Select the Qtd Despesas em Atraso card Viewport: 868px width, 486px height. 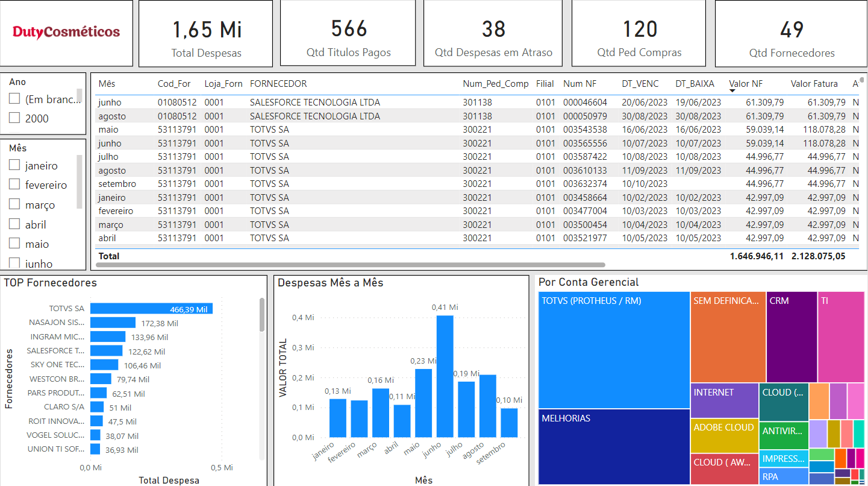(x=493, y=33)
